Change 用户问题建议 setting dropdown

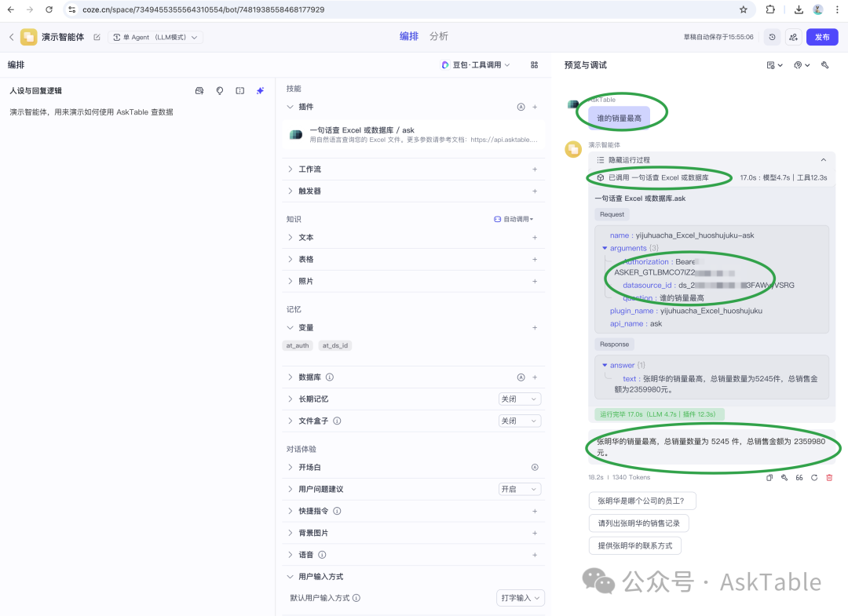520,489
